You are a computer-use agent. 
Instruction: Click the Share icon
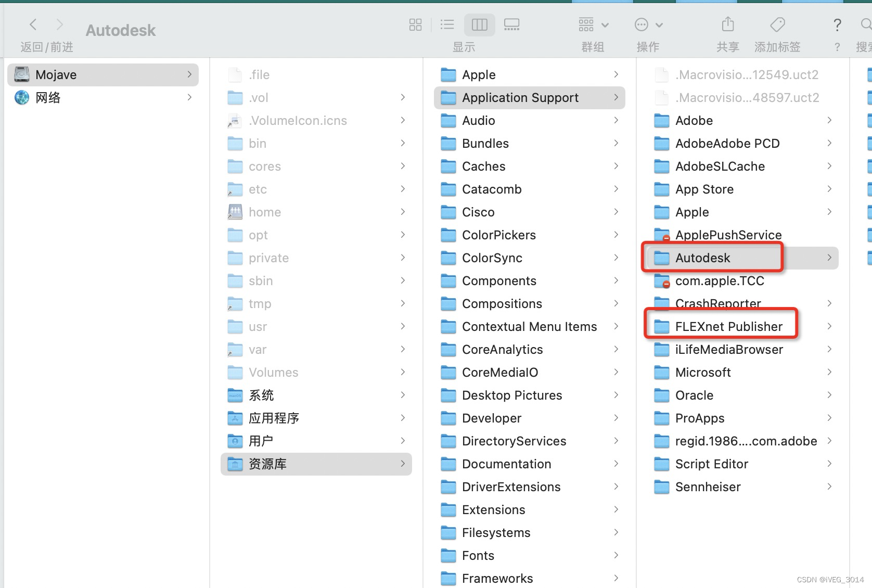pos(728,24)
